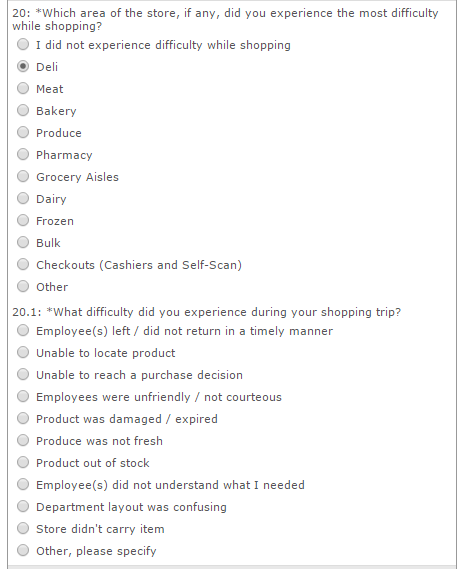This screenshot has height=569, width=471.
Task: Choose Checkouts (Cashiers and Self-Scan)
Action: 23,264
